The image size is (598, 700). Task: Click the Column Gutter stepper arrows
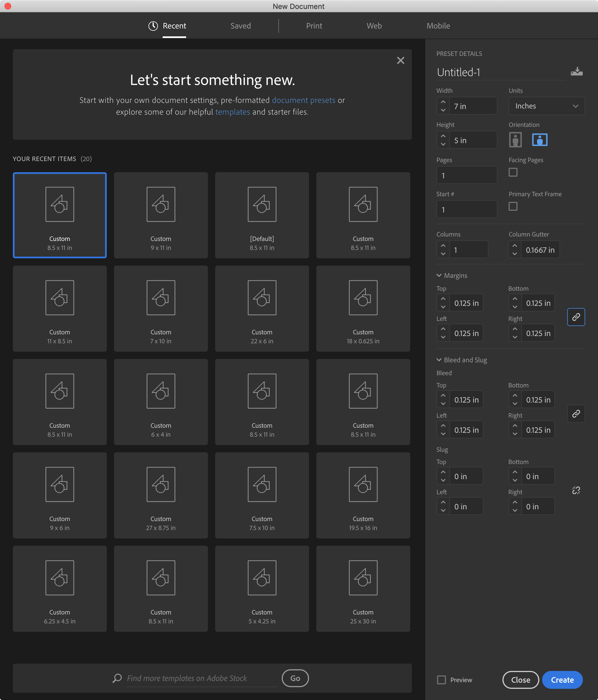[515, 250]
